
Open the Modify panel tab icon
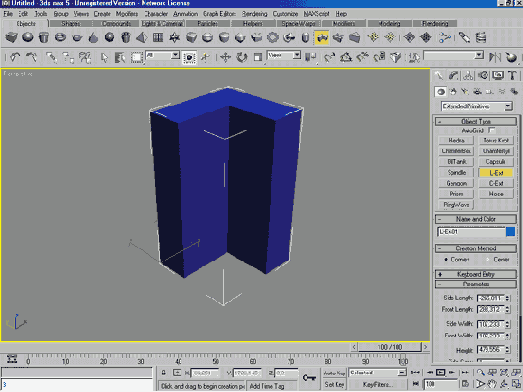point(453,76)
